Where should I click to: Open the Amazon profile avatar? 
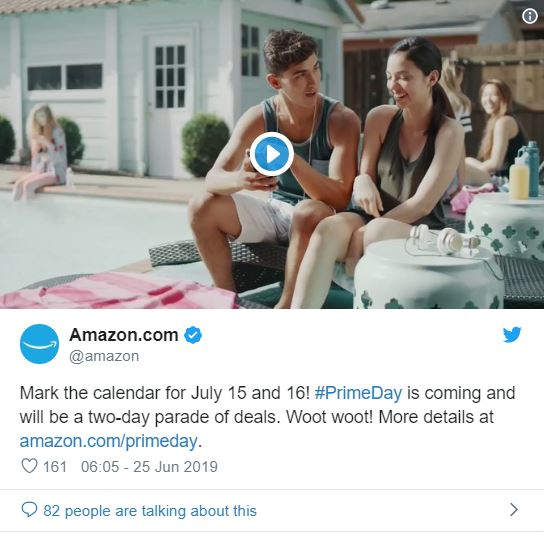(x=39, y=344)
